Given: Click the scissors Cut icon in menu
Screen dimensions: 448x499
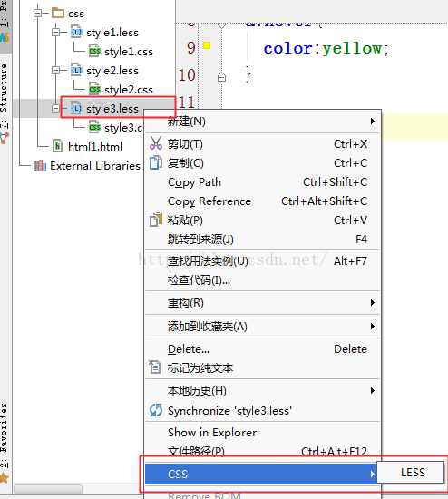Looking at the screenshot, I should click(156, 144).
